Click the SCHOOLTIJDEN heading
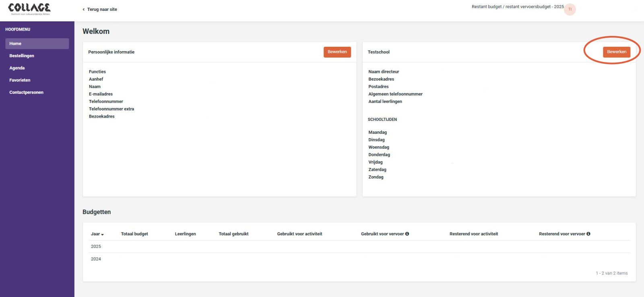644x297 pixels. pyautogui.click(x=382, y=120)
